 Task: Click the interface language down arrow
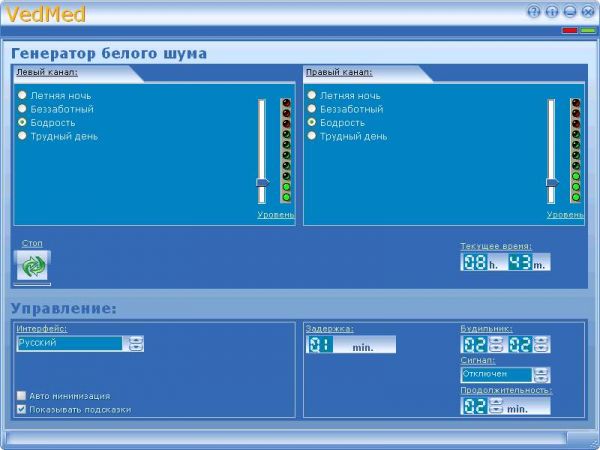click(x=135, y=347)
